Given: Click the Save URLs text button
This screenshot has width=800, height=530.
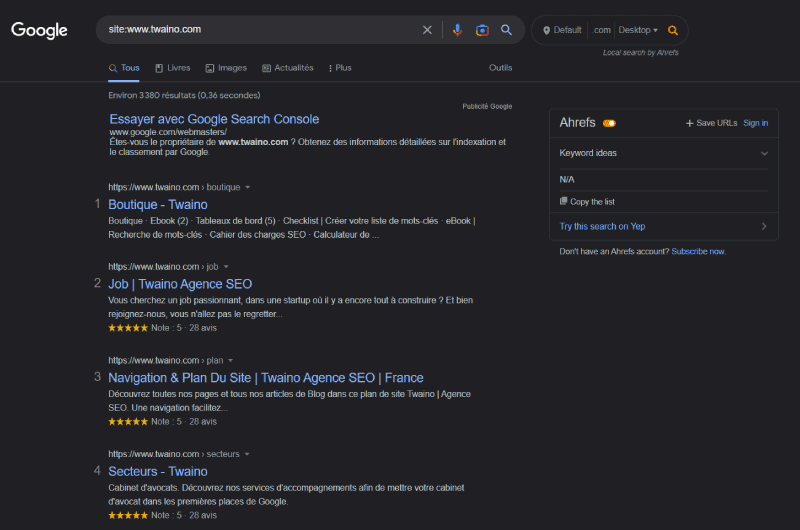Looking at the screenshot, I should pyautogui.click(x=716, y=123).
